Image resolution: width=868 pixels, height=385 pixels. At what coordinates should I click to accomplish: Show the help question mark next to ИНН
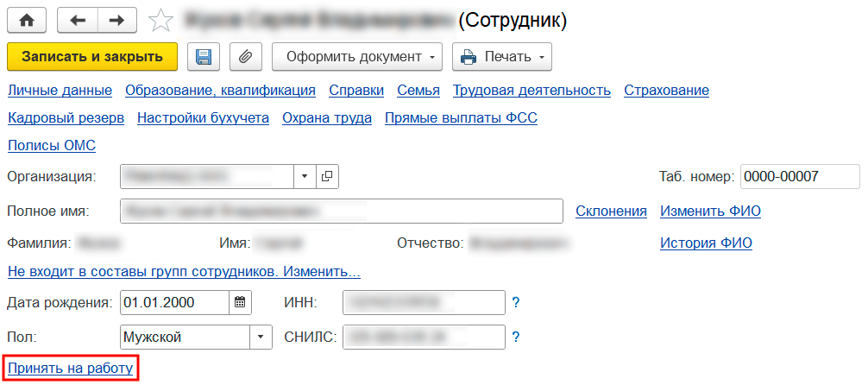point(516,302)
